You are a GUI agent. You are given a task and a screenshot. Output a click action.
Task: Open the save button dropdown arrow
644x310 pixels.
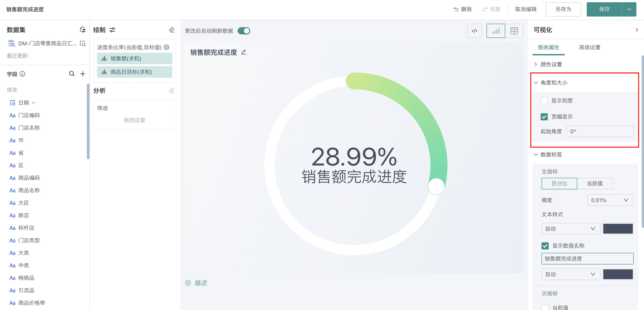tap(629, 9)
